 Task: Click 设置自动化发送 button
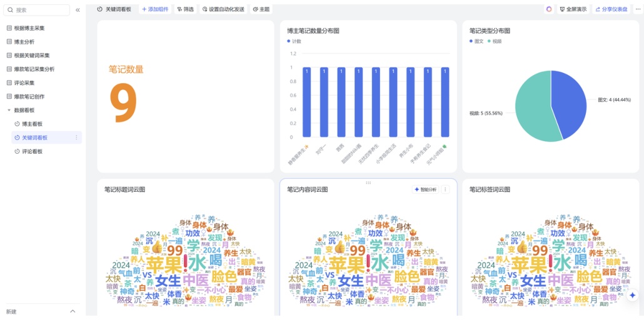223,9
